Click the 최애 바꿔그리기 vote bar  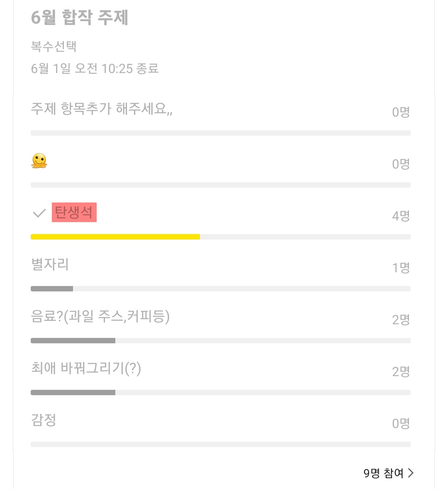point(73,392)
